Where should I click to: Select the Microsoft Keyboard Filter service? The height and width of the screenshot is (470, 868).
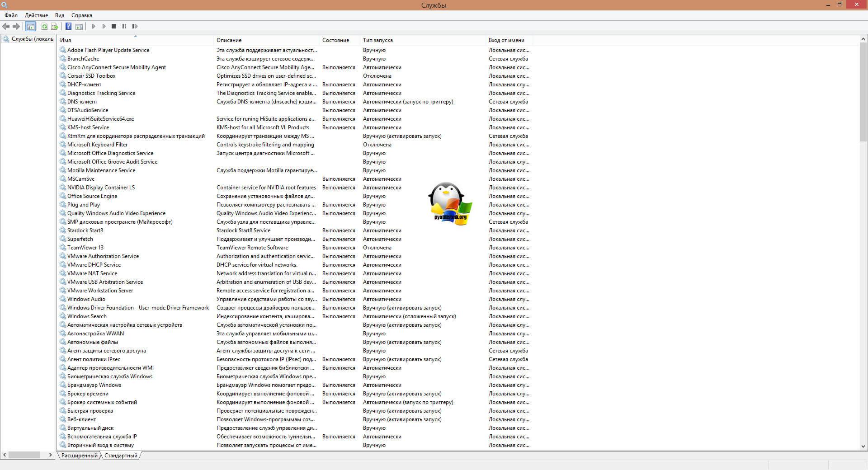(97, 145)
